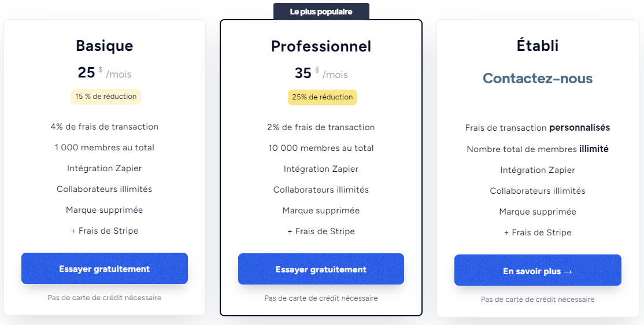Viewport: 644px width, 325px height.
Task: Select the Basique plan title
Action: coord(105,46)
